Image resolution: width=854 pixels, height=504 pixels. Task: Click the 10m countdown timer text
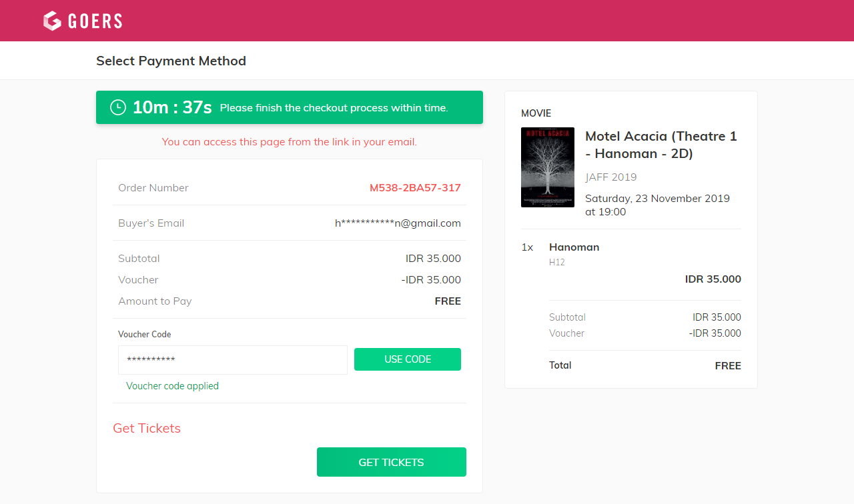pos(172,107)
